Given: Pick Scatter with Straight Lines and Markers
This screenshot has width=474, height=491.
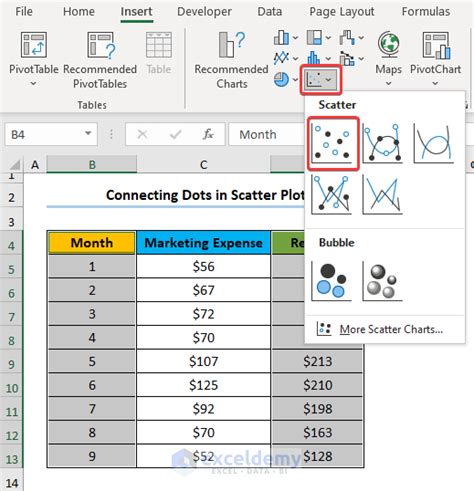Looking at the screenshot, I should tap(331, 195).
